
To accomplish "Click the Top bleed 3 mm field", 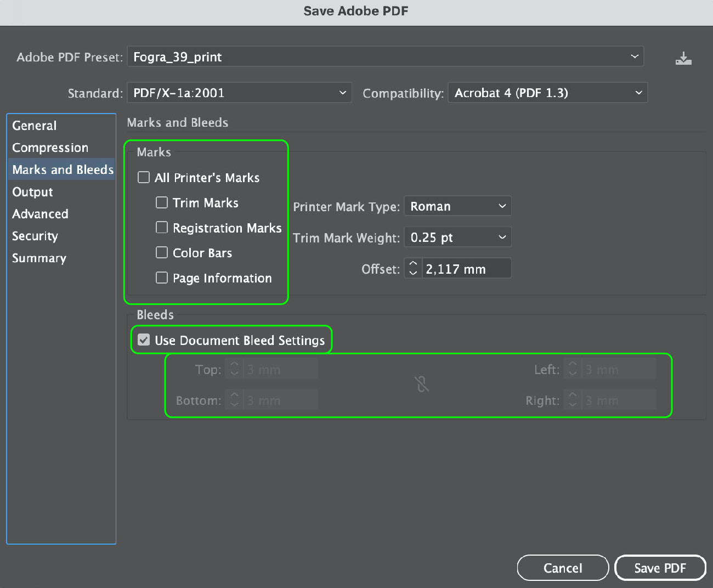I will click(x=281, y=369).
